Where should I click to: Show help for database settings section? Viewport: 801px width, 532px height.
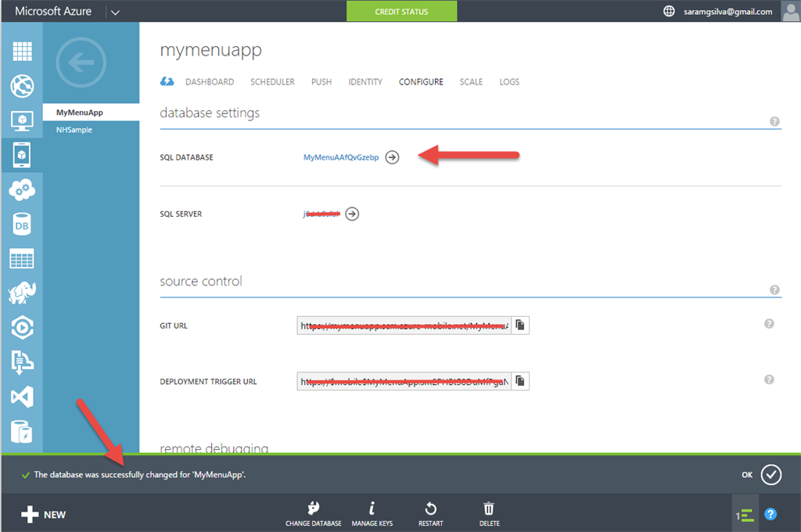click(x=774, y=121)
